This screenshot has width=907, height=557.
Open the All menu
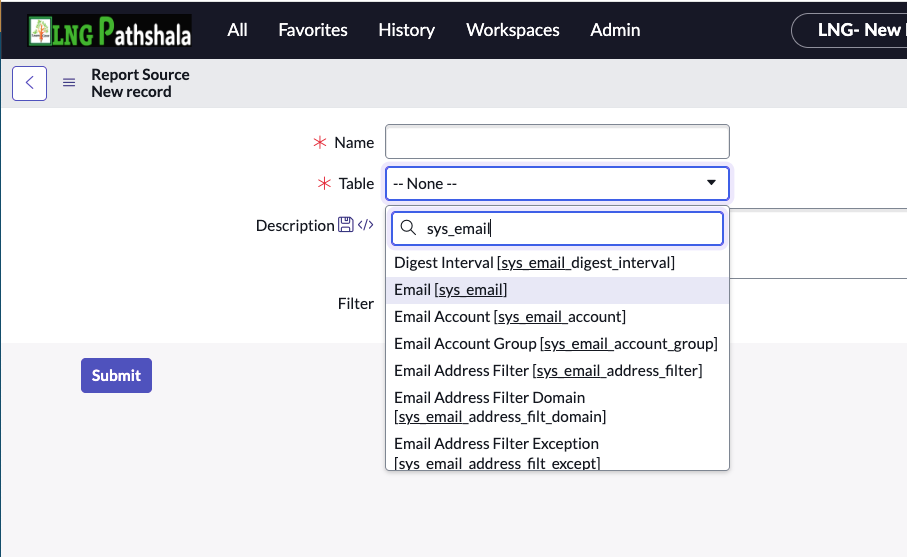pyautogui.click(x=237, y=30)
